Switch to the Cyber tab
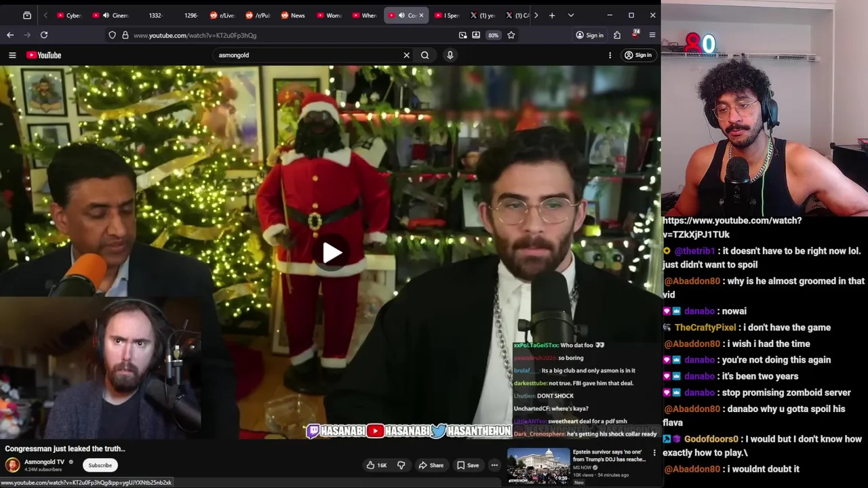The height and width of the screenshot is (488, 868). [x=69, y=15]
